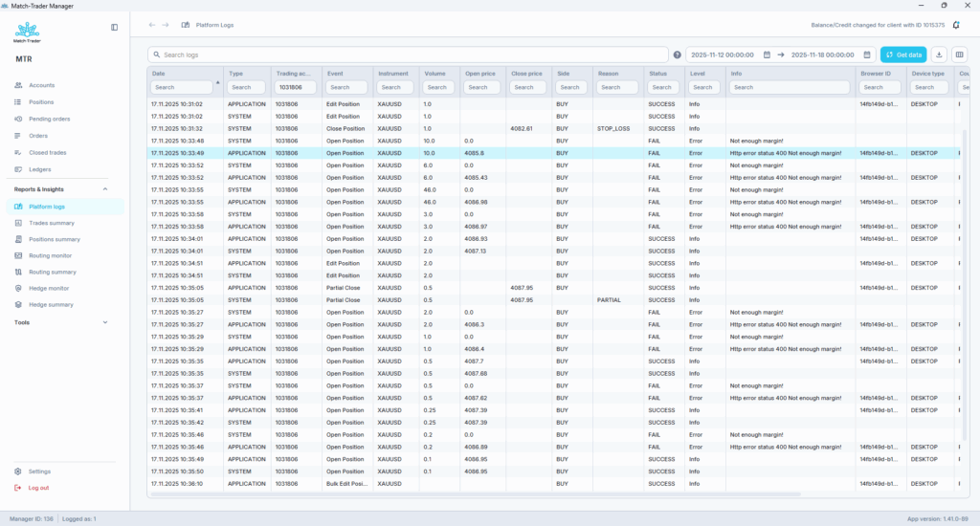
Task: Open the column settings icon
Action: click(960, 55)
